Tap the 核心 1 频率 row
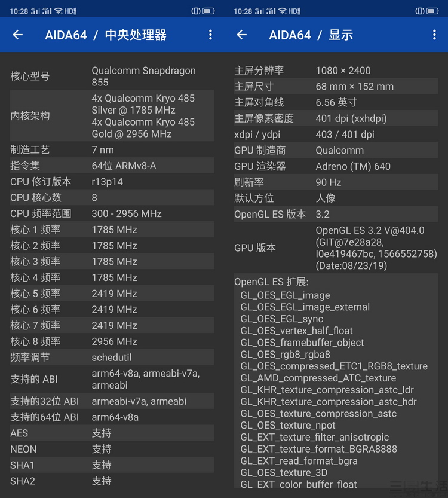Image resolution: width=448 pixels, height=498 pixels. pos(112,230)
